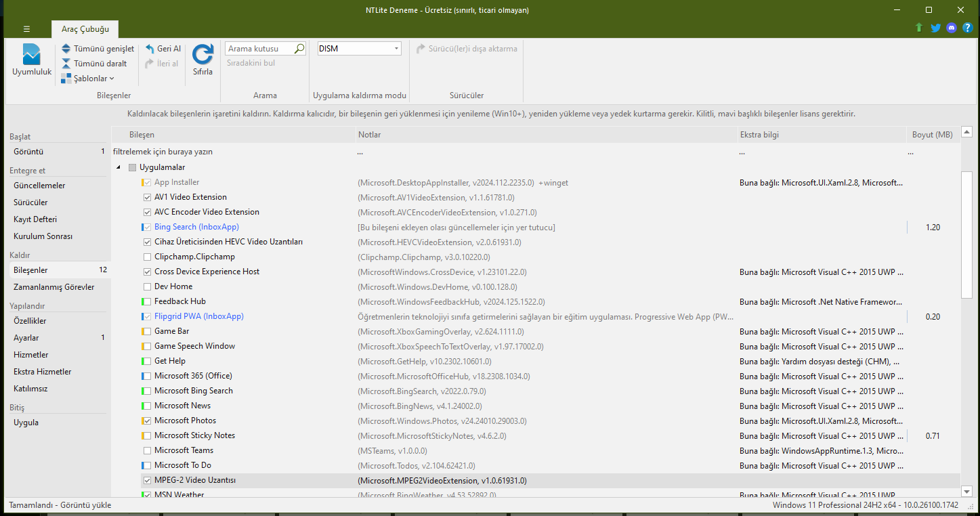Viewport: 980px width, 516px height.
Task: Open Ayarlar in the sidebar
Action: pyautogui.click(x=58, y=338)
